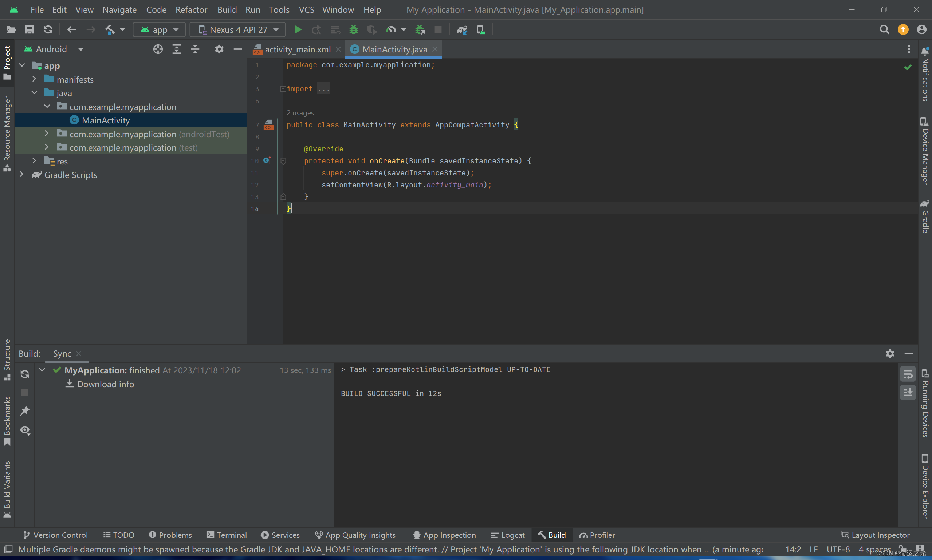Pin the Build tab icon
The image size is (932, 560).
tap(25, 411)
